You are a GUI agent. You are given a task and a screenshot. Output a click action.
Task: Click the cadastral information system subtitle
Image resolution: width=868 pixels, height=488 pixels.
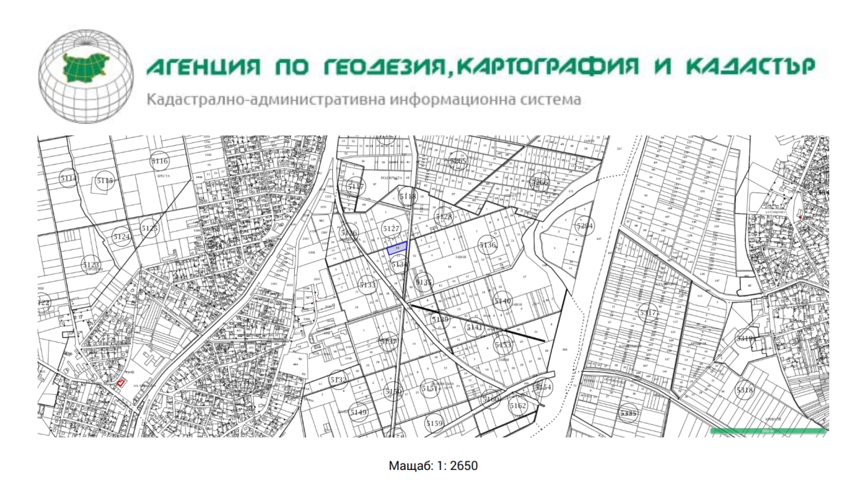tap(363, 100)
